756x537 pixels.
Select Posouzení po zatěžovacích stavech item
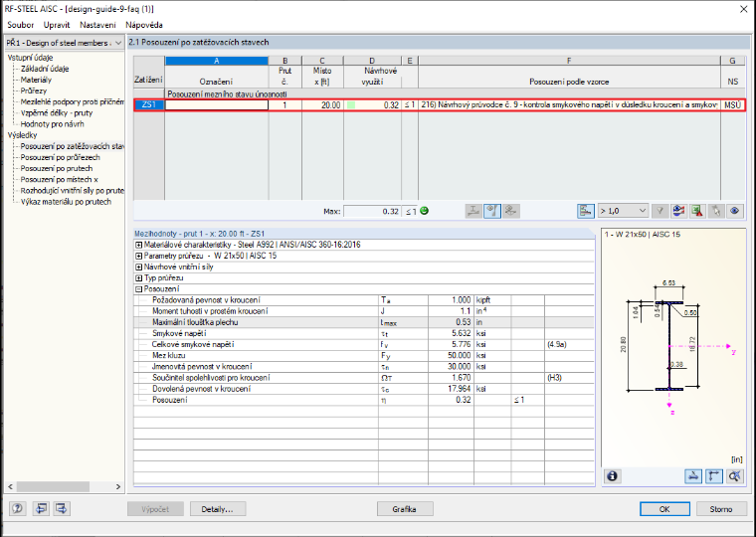73,146
